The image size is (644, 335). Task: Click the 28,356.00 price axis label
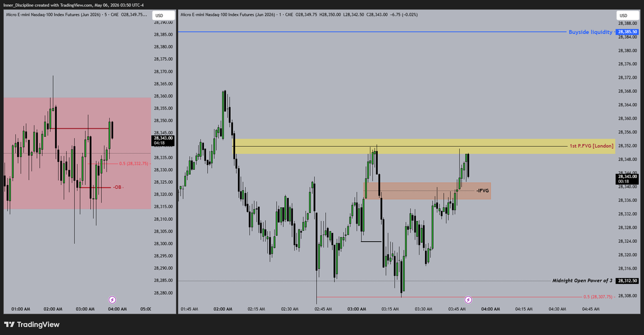coord(627,132)
